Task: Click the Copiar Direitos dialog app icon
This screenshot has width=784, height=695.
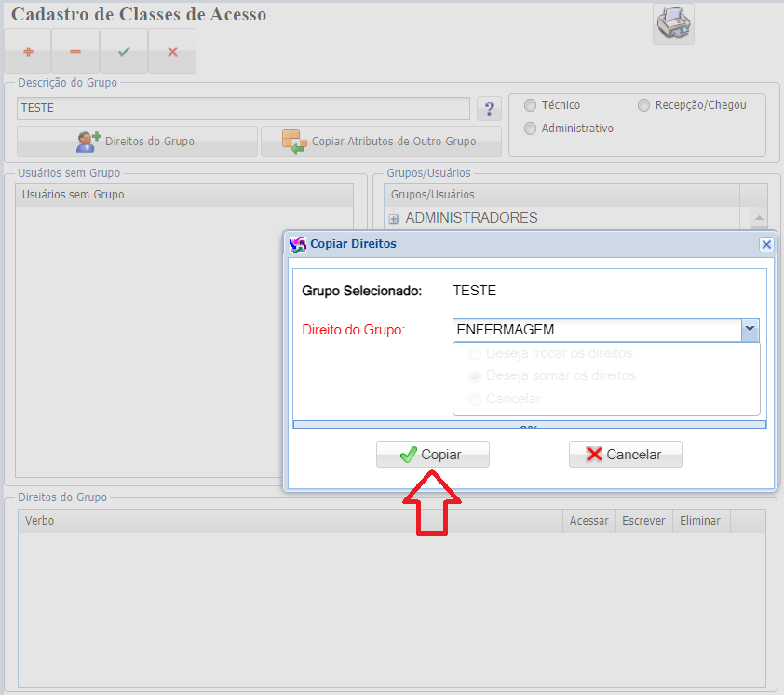Action: [x=298, y=244]
